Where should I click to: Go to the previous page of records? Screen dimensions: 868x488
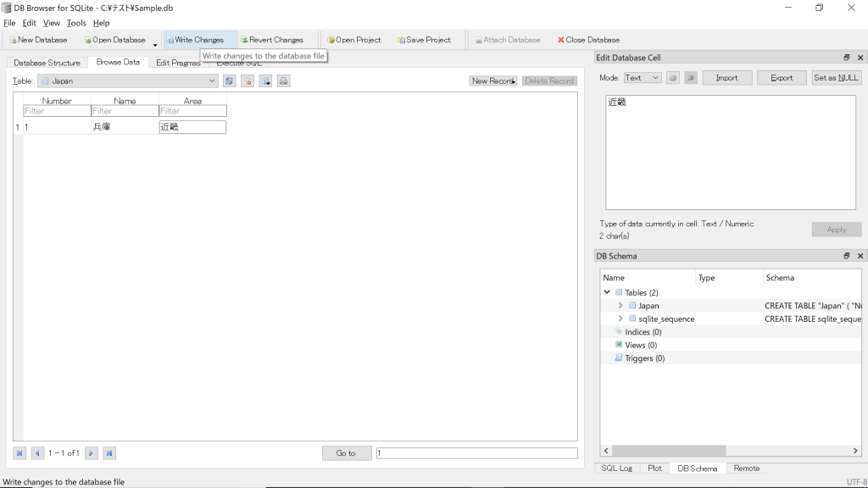[x=37, y=453]
